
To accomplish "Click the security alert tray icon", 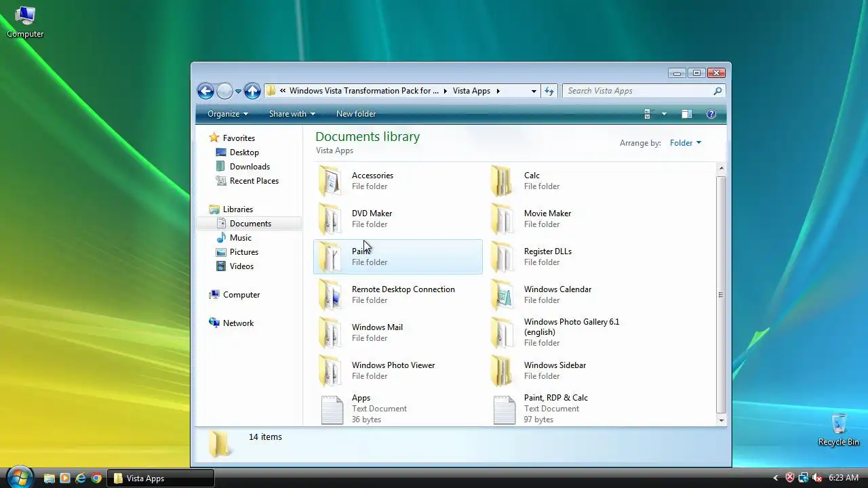I will tap(789, 479).
